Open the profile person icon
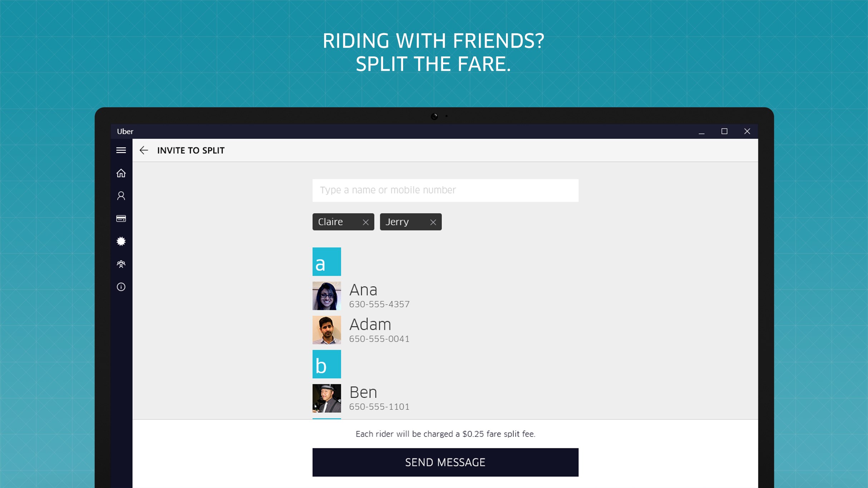868x488 pixels. tap(121, 196)
